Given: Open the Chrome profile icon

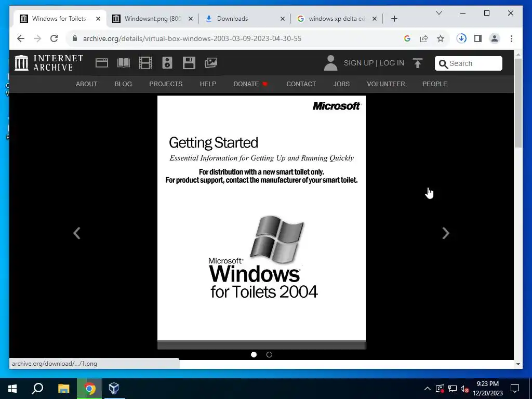Looking at the screenshot, I should [x=495, y=38].
